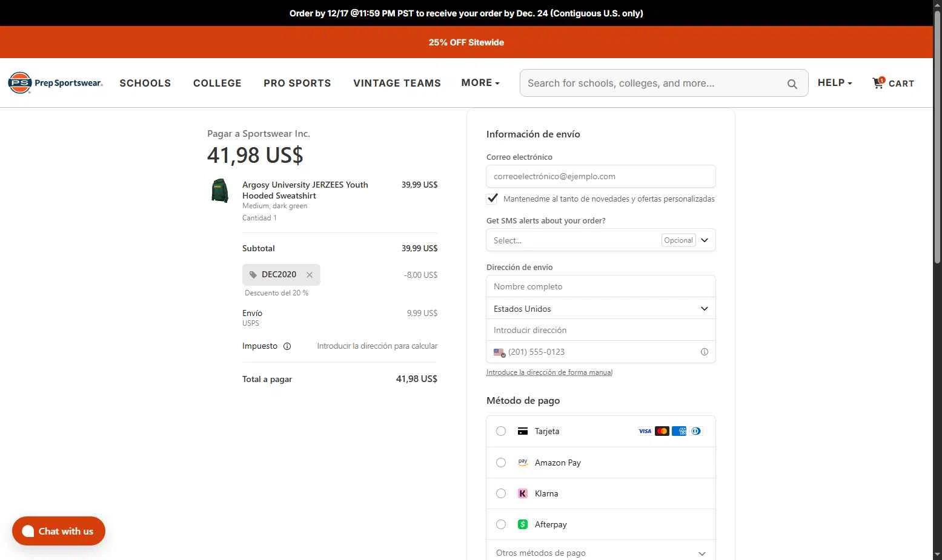Click the 41,98 US$ total amount heading

click(x=255, y=156)
